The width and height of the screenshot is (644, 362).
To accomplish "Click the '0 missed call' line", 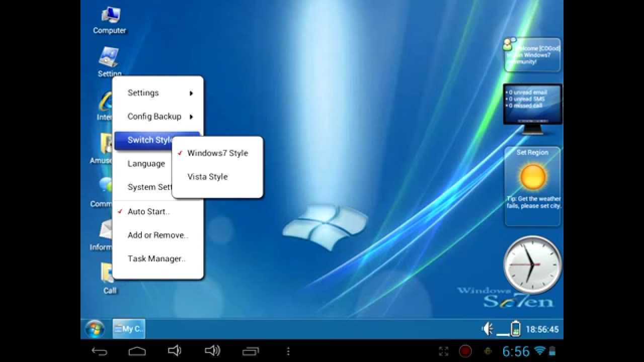I will [525, 106].
